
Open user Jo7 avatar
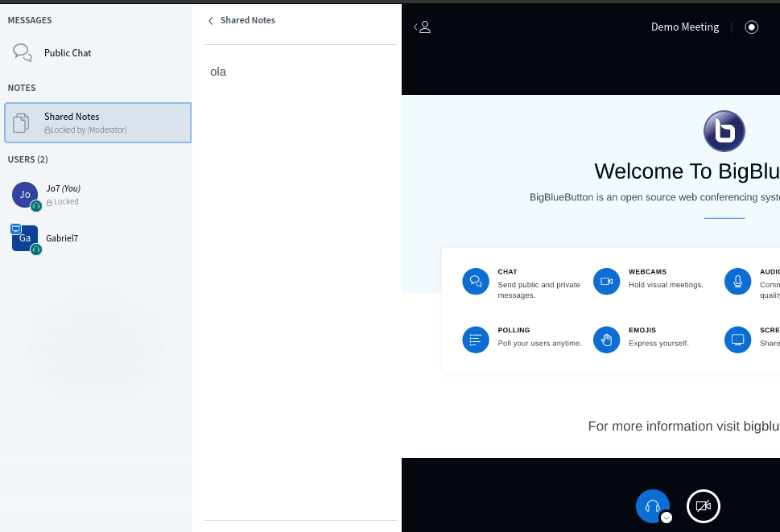click(25, 195)
